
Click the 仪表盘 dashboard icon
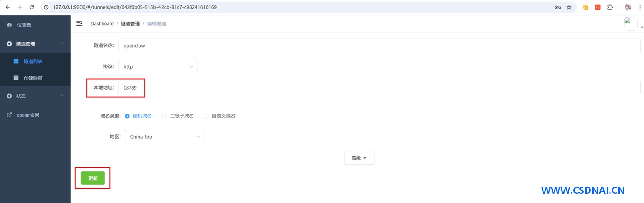point(9,25)
